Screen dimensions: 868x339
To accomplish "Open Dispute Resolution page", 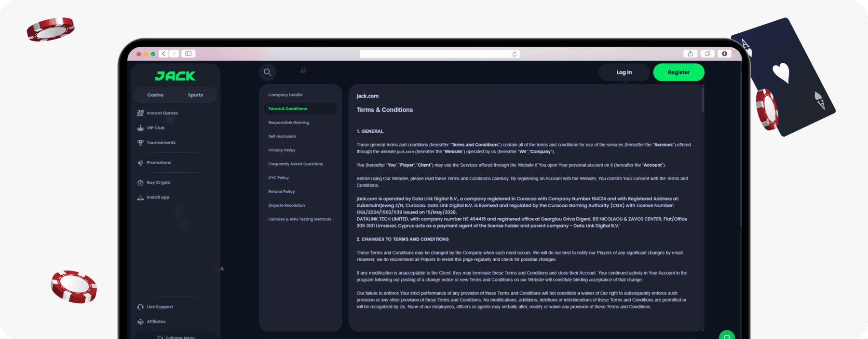I will tap(286, 205).
